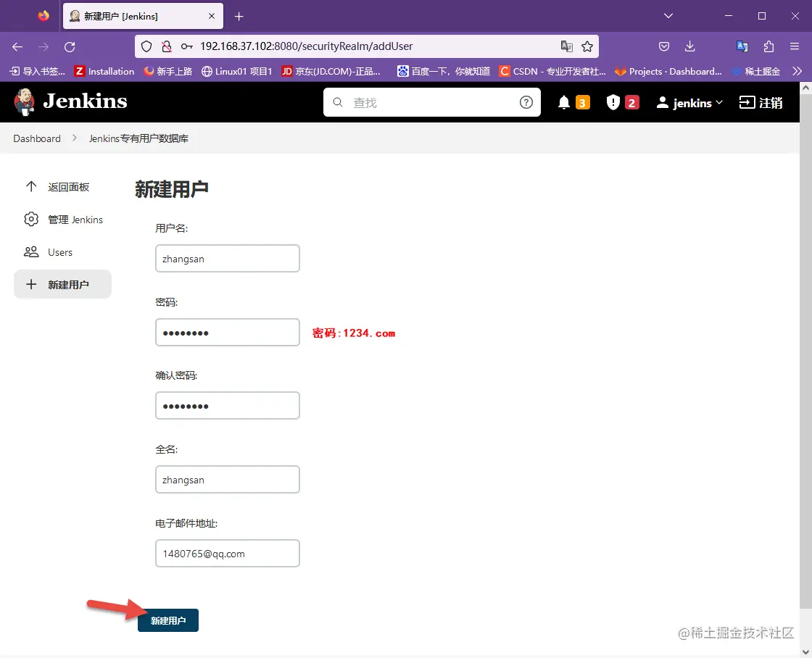Click the translate page icon in address bar
This screenshot has height=658, width=812.
tap(566, 46)
